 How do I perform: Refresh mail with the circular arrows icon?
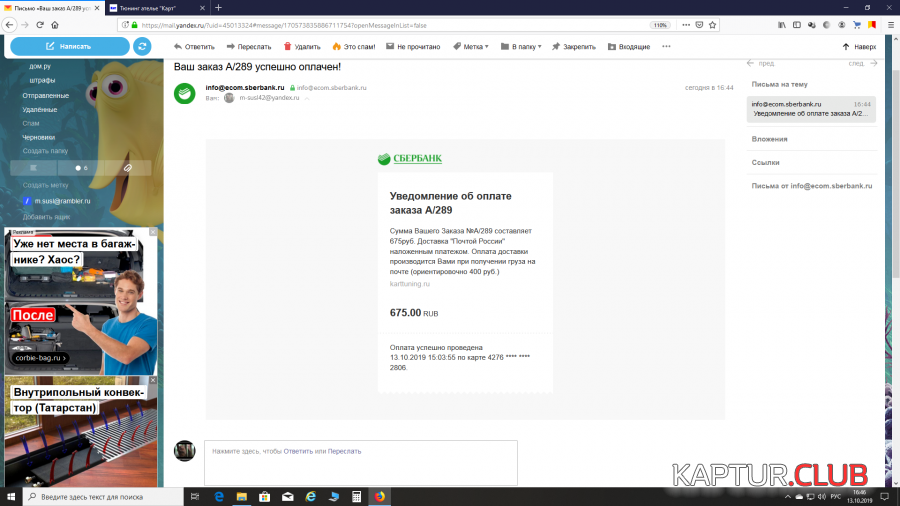pos(142,46)
